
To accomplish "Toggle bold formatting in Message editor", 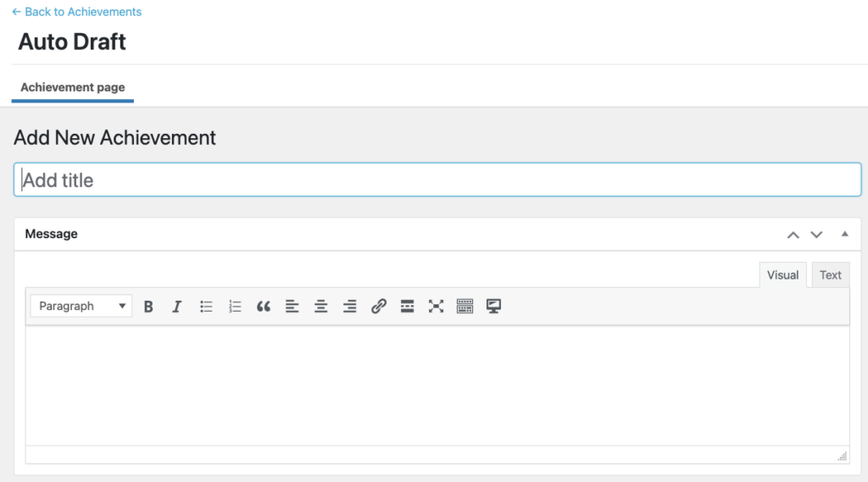I will [x=148, y=307].
